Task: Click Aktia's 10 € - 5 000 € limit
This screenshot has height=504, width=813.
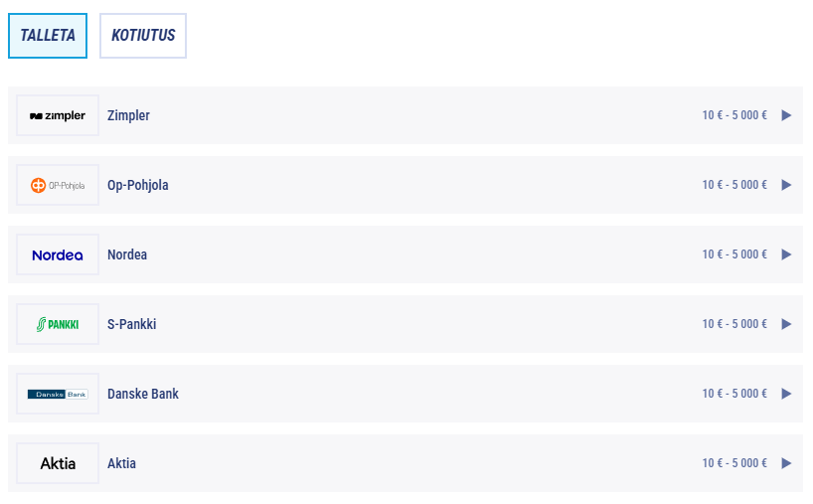Action: (734, 463)
